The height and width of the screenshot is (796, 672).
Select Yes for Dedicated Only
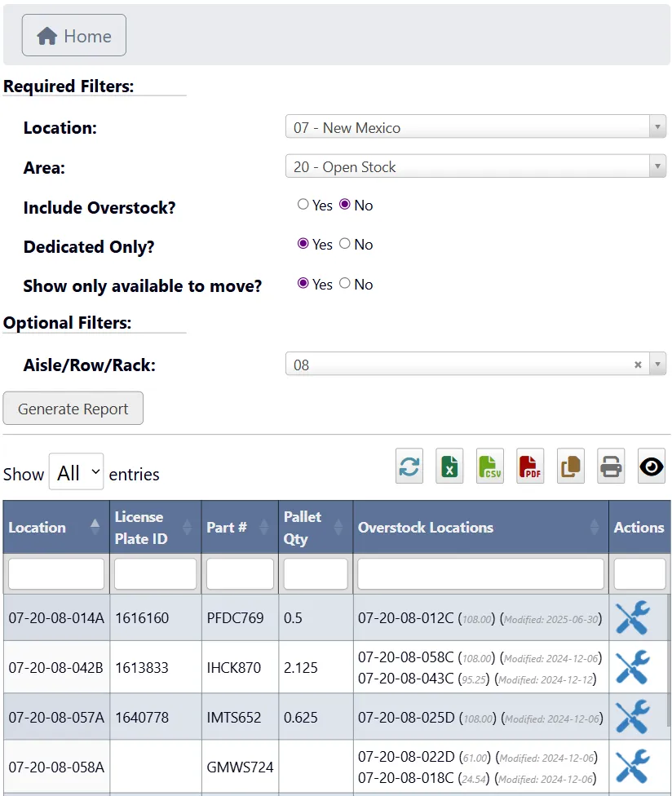[303, 244]
